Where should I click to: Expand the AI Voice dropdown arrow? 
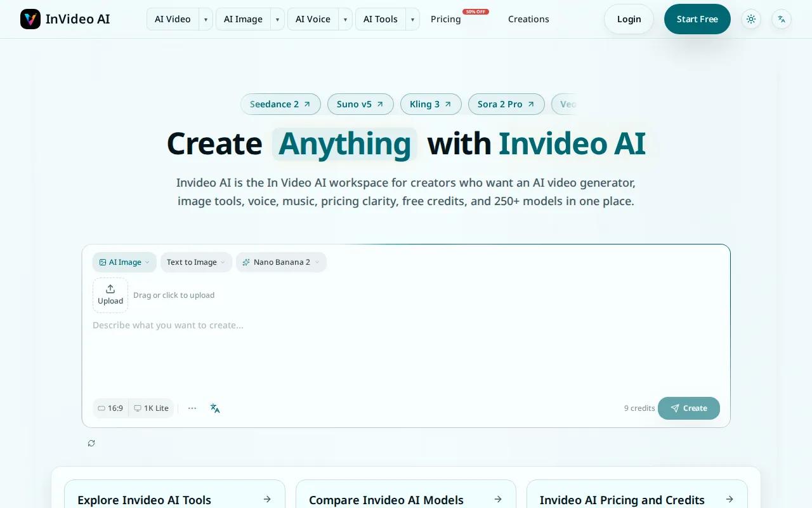pos(345,19)
